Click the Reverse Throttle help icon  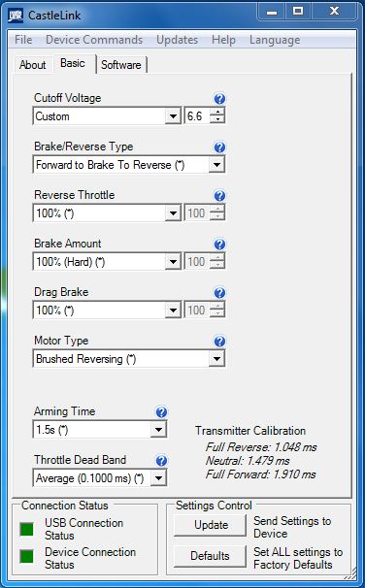point(219,195)
